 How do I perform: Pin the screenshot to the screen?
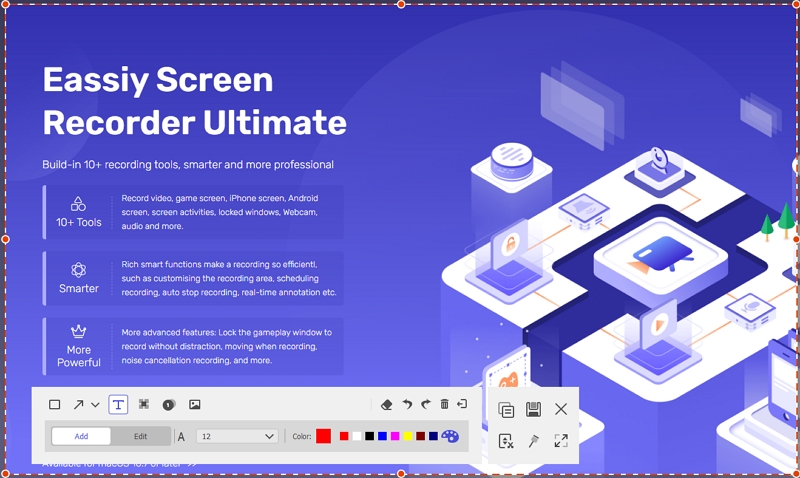(534, 441)
